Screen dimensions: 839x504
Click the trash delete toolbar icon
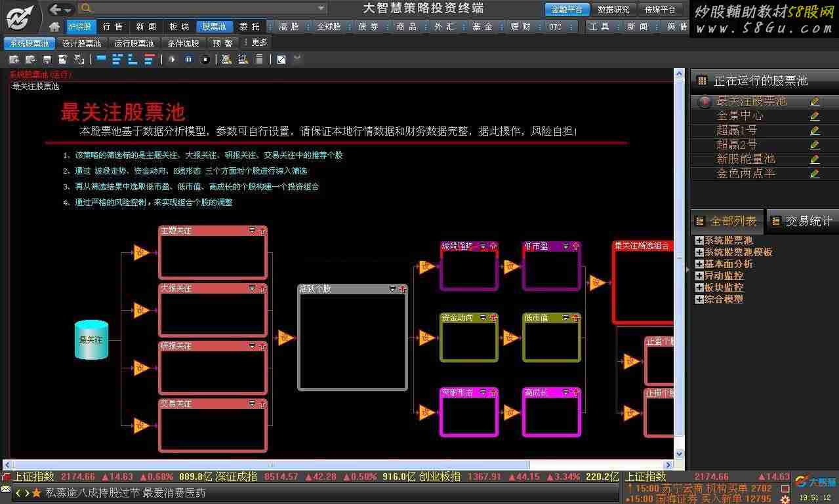259,59
